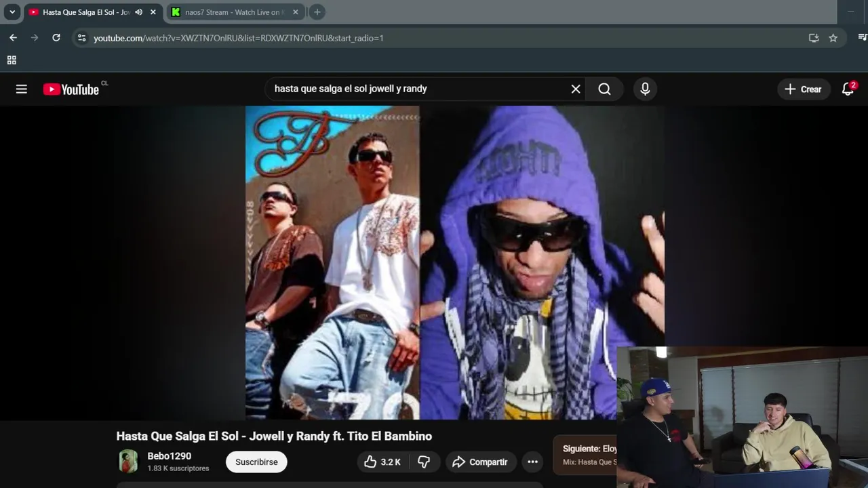This screenshot has width=868, height=488.
Task: Open the three-dot more actions menu
Action: 533,462
